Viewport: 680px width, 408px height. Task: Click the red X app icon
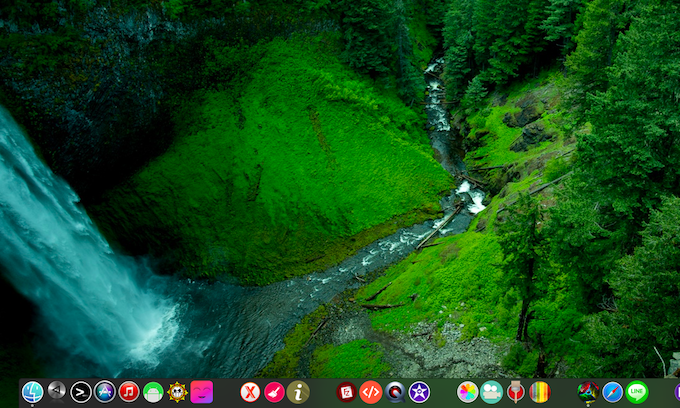[x=250, y=392]
